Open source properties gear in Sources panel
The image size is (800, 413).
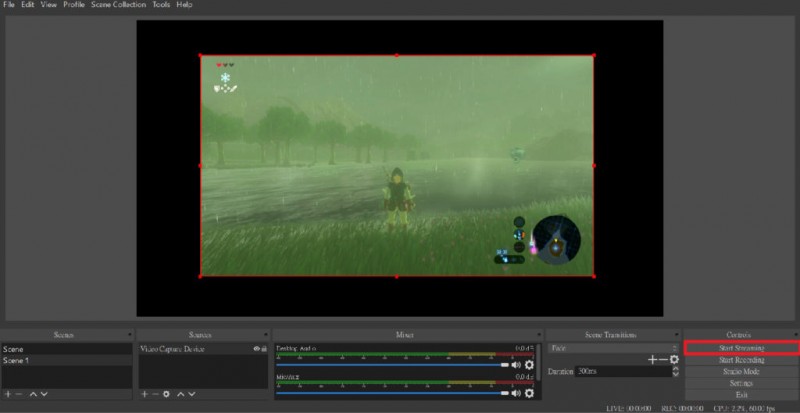166,394
